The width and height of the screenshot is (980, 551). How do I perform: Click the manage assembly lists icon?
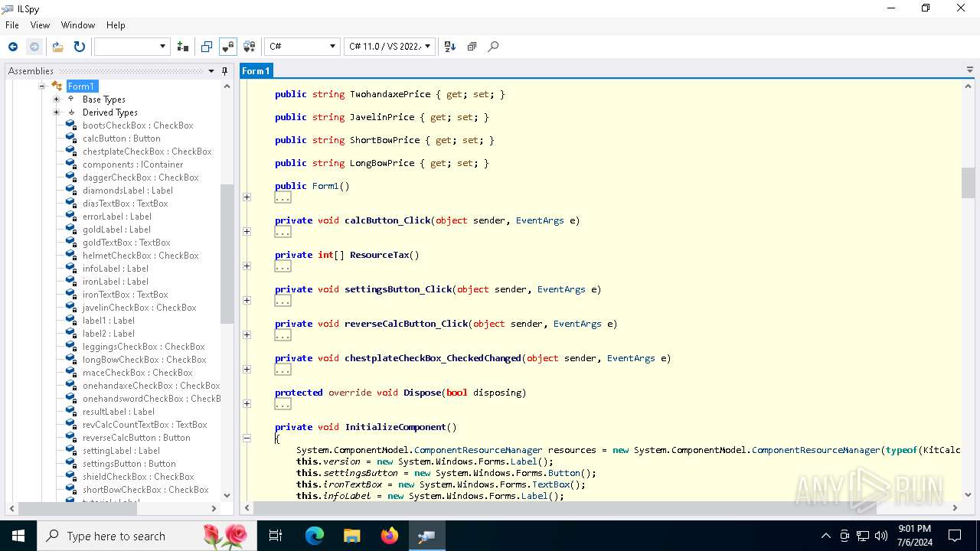[182, 47]
